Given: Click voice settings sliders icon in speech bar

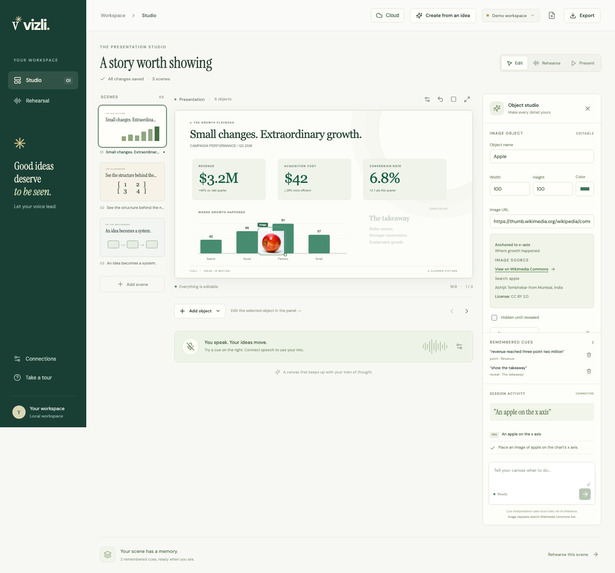Looking at the screenshot, I should [459, 346].
